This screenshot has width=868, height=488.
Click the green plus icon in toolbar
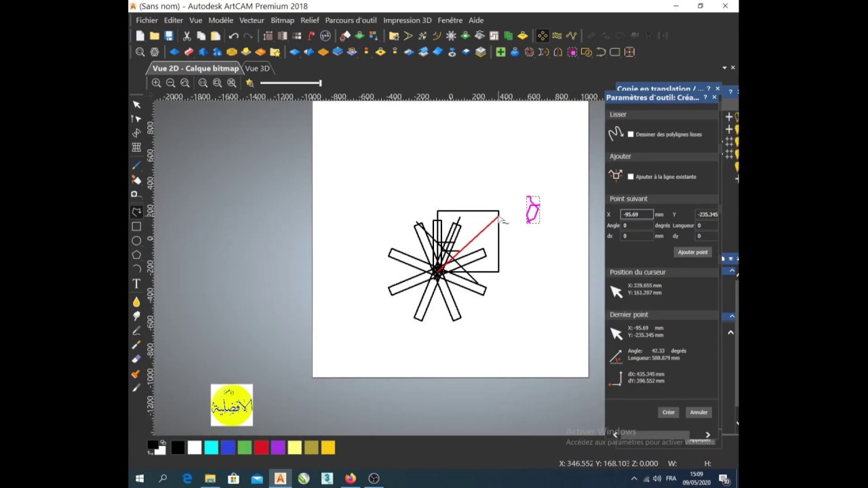pos(500,52)
